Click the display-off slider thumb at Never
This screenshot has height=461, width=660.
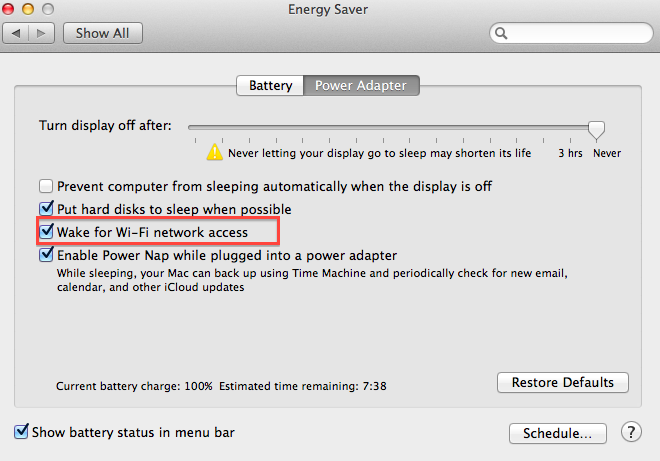click(x=596, y=130)
